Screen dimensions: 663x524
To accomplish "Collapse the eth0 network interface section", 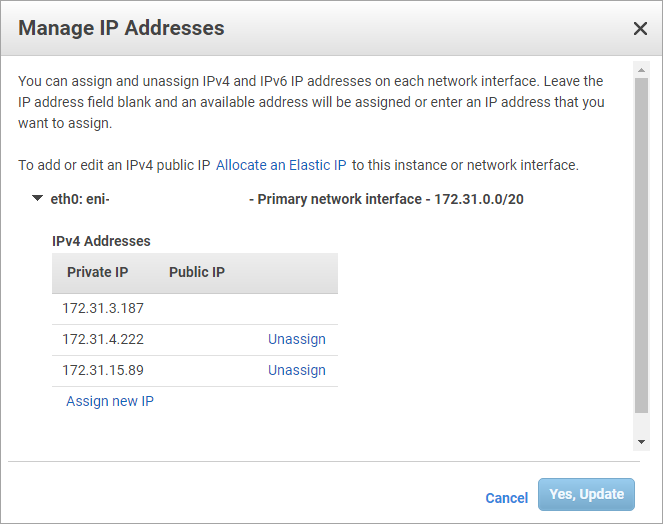I will (x=37, y=199).
